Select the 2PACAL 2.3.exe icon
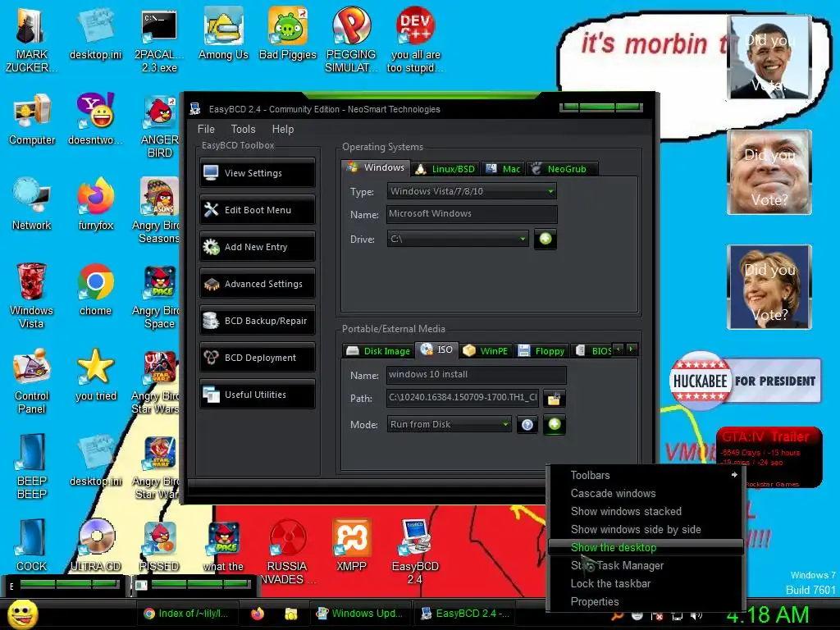This screenshot has height=630, width=840. 159,40
